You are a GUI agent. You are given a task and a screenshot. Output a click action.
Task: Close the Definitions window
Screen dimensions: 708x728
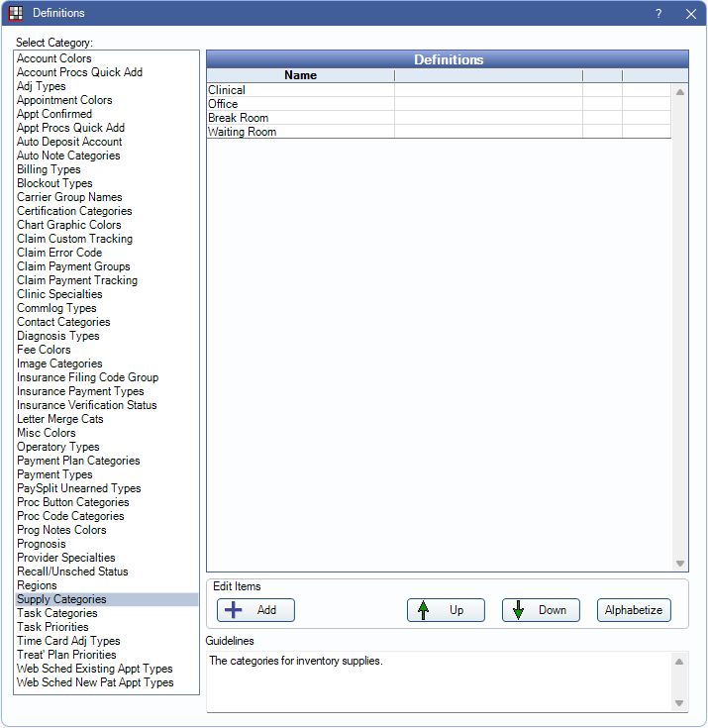pyautogui.click(x=690, y=14)
